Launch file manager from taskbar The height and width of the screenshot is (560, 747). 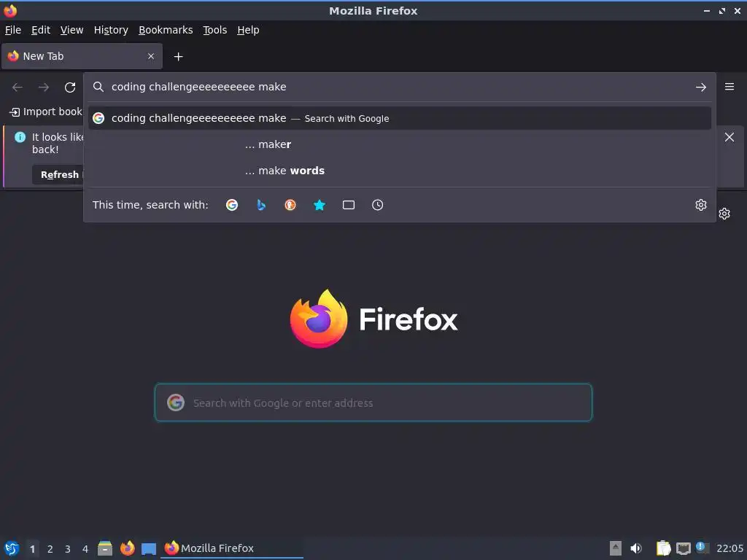click(105, 548)
